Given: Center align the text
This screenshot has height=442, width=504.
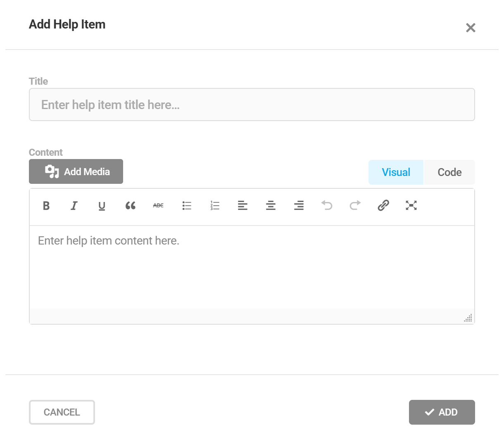Looking at the screenshot, I should click(x=271, y=205).
